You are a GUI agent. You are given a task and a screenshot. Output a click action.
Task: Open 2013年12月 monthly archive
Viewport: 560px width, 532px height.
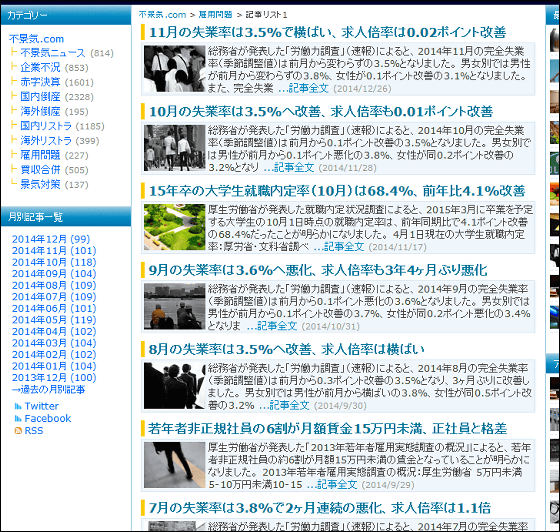[x=54, y=377]
